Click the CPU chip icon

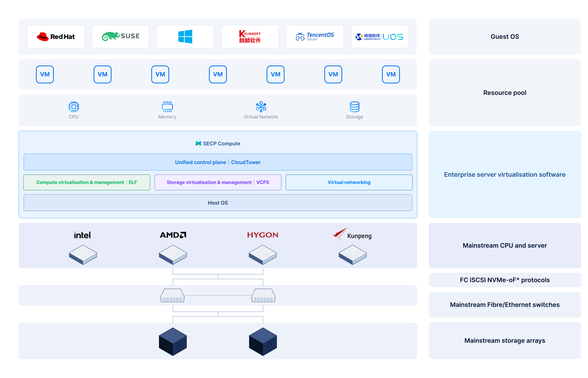click(74, 107)
